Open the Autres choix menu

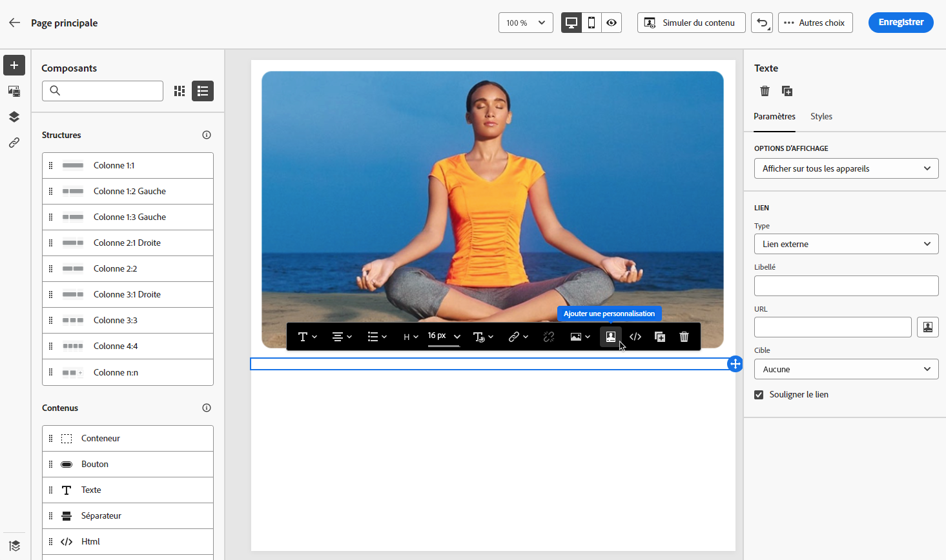pos(816,23)
